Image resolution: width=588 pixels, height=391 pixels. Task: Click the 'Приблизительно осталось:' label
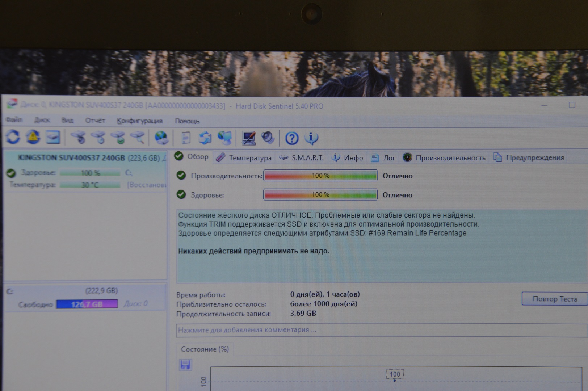221,304
